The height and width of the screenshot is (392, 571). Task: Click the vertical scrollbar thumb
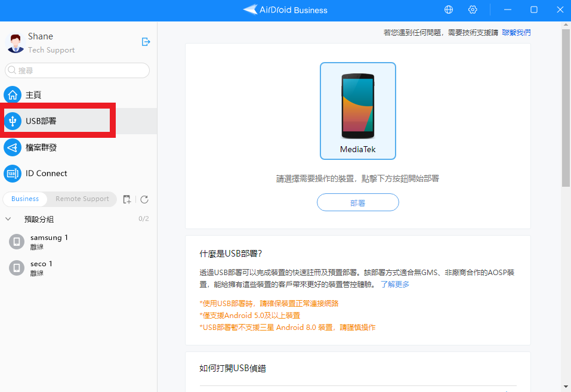[566, 108]
